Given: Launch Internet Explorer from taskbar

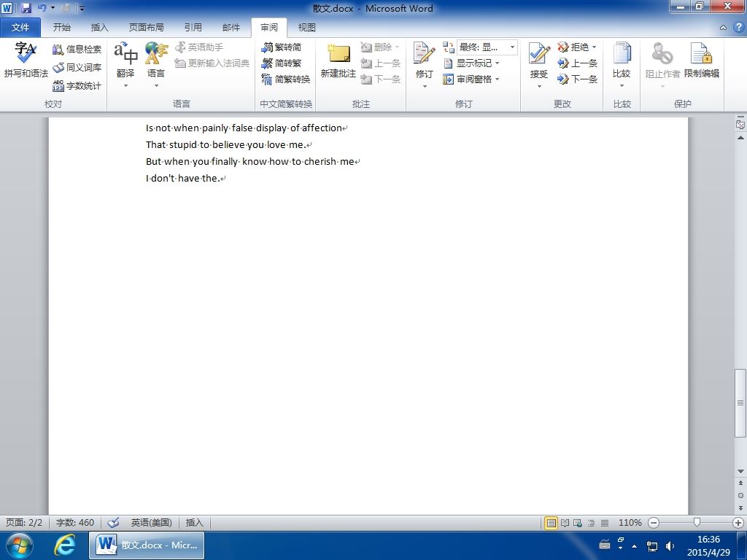Looking at the screenshot, I should click(x=64, y=545).
